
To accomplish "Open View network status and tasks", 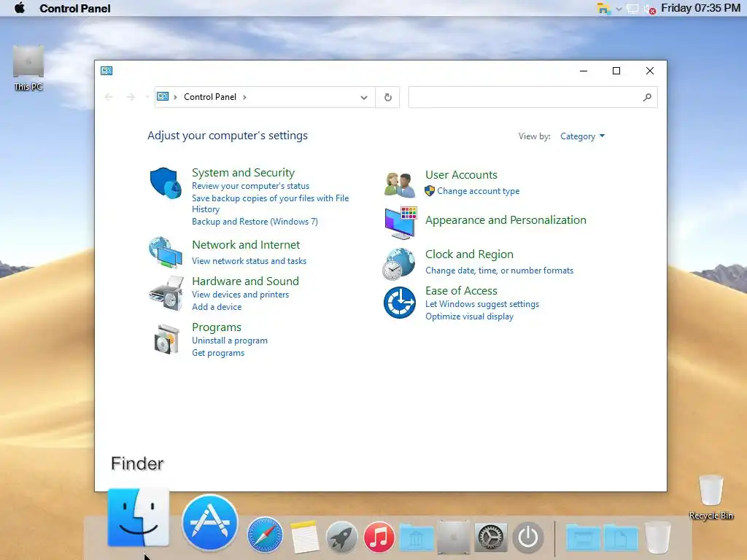I will click(249, 261).
